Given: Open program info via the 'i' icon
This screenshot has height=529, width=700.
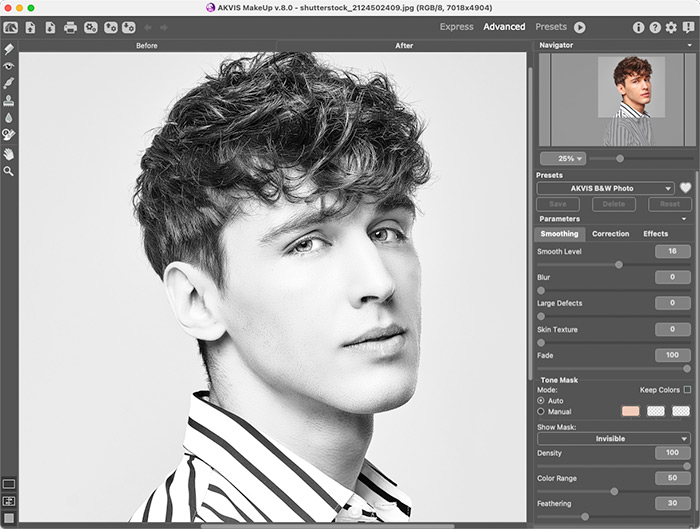Looking at the screenshot, I should click(639, 27).
